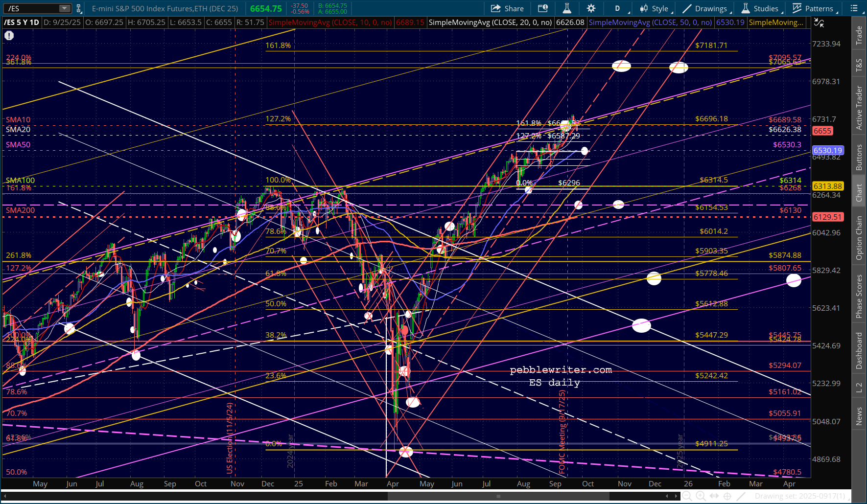Click the 7233.94 price axis label
The image size is (867, 504).
click(826, 44)
